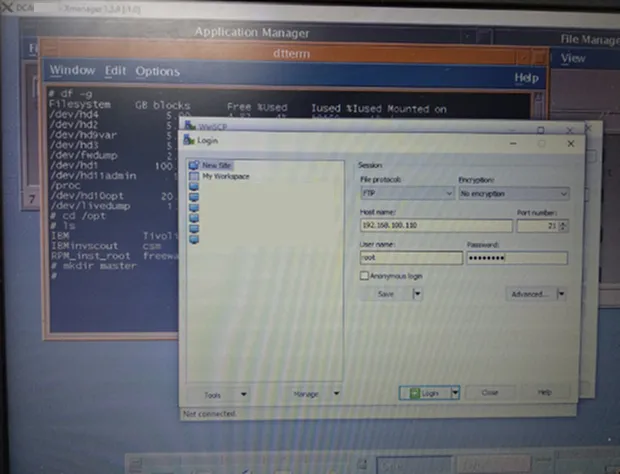This screenshot has width=620, height=474.
Task: Open the Options menu in dtterm
Action: (157, 72)
